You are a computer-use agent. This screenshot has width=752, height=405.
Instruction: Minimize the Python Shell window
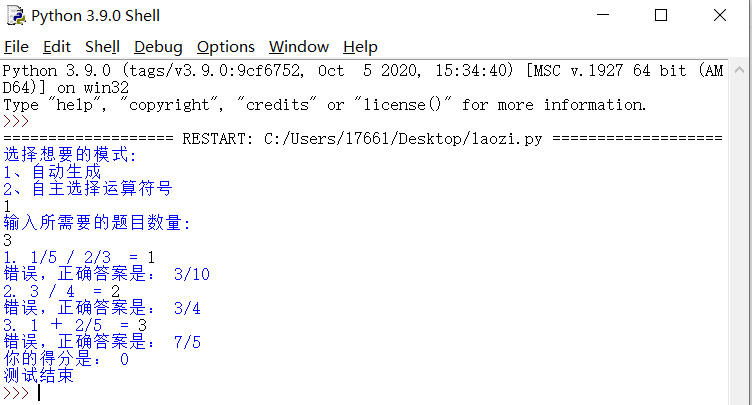click(x=603, y=15)
